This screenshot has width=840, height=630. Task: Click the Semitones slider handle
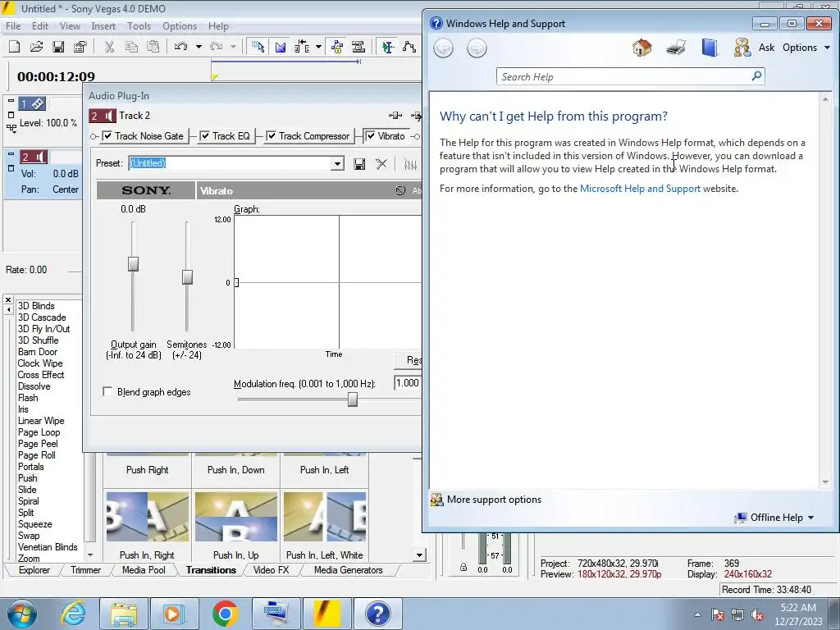coord(187,277)
